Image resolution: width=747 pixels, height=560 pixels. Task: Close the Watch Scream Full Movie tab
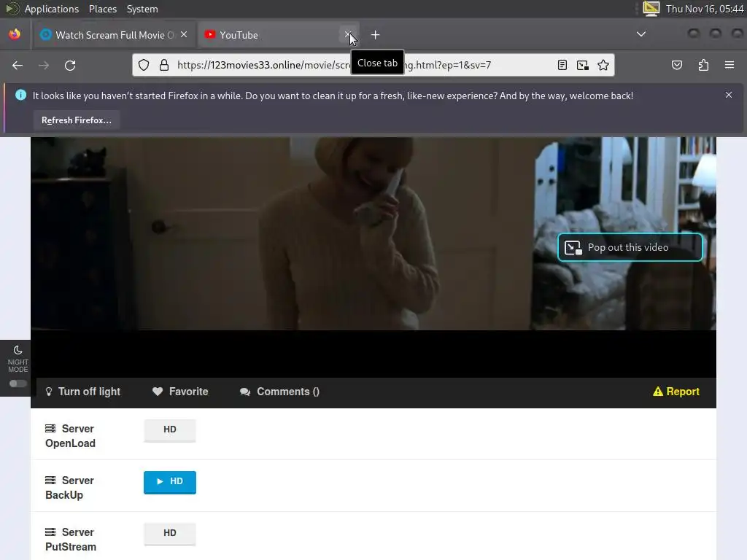[x=184, y=34]
